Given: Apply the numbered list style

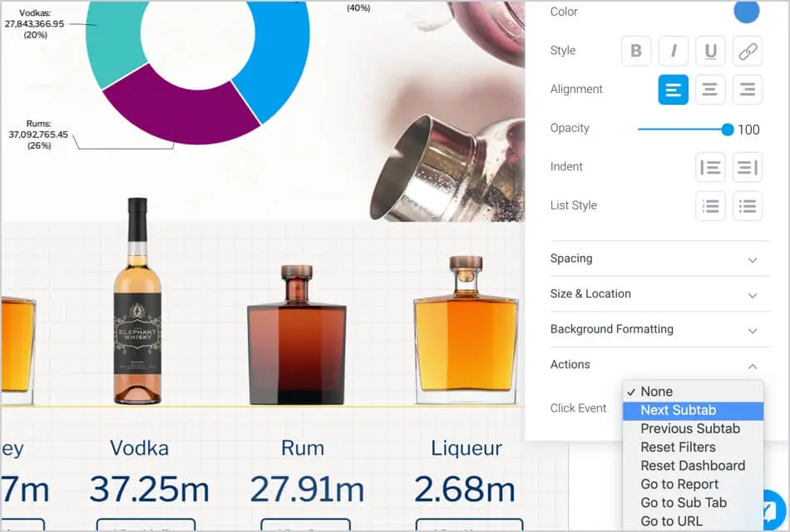Looking at the screenshot, I should [x=710, y=206].
